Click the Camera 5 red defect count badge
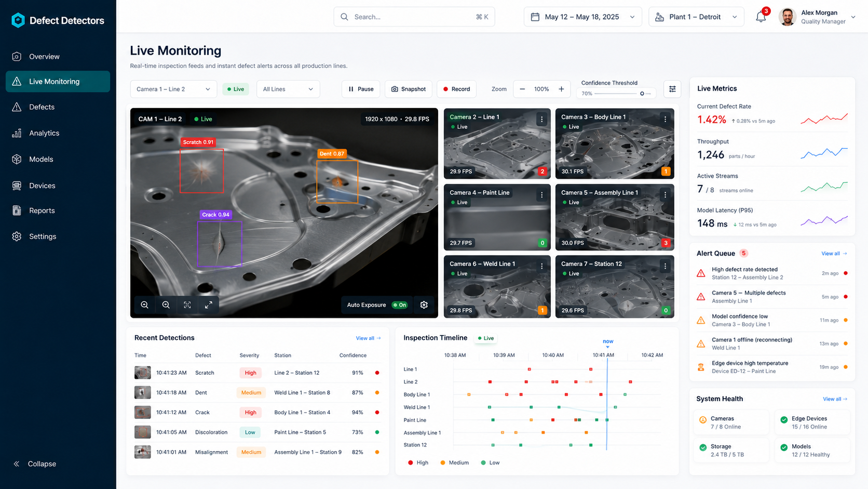The height and width of the screenshot is (489, 868). tap(666, 243)
